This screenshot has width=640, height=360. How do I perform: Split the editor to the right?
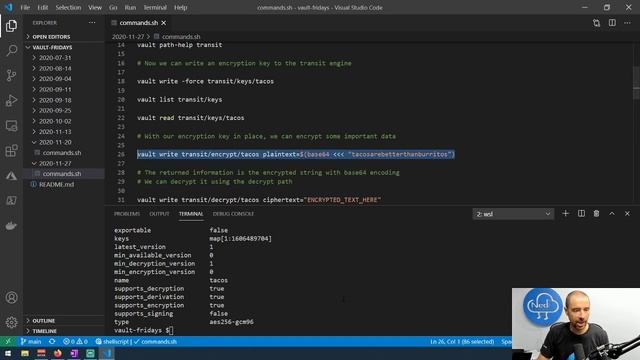click(612, 23)
